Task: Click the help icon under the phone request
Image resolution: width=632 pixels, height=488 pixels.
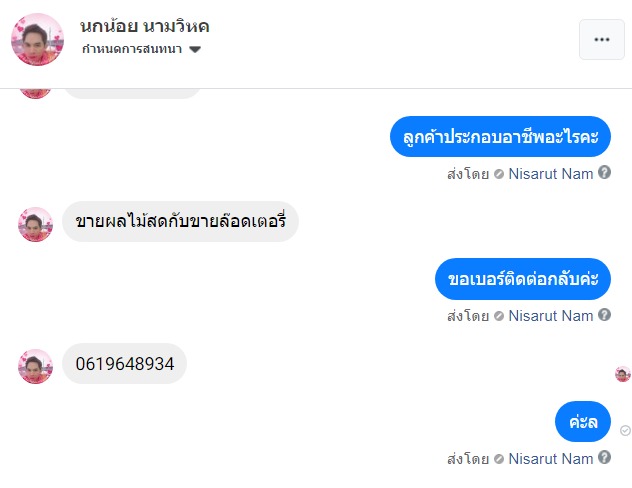Action: pos(604,315)
